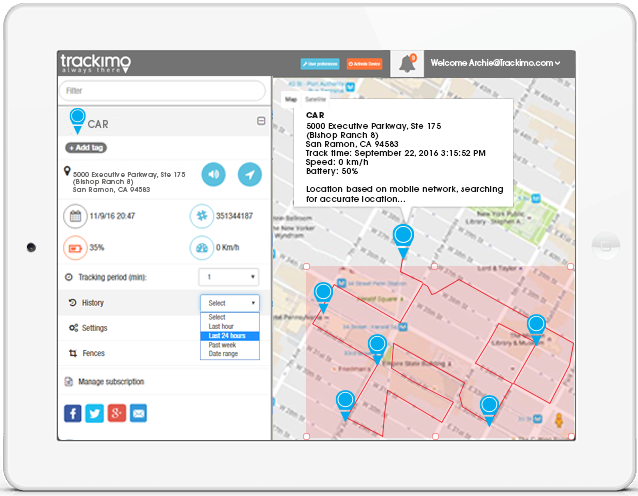Image resolution: width=638 pixels, height=496 pixels.
Task: Click the map pin near Library & Museum
Action: 536,330
